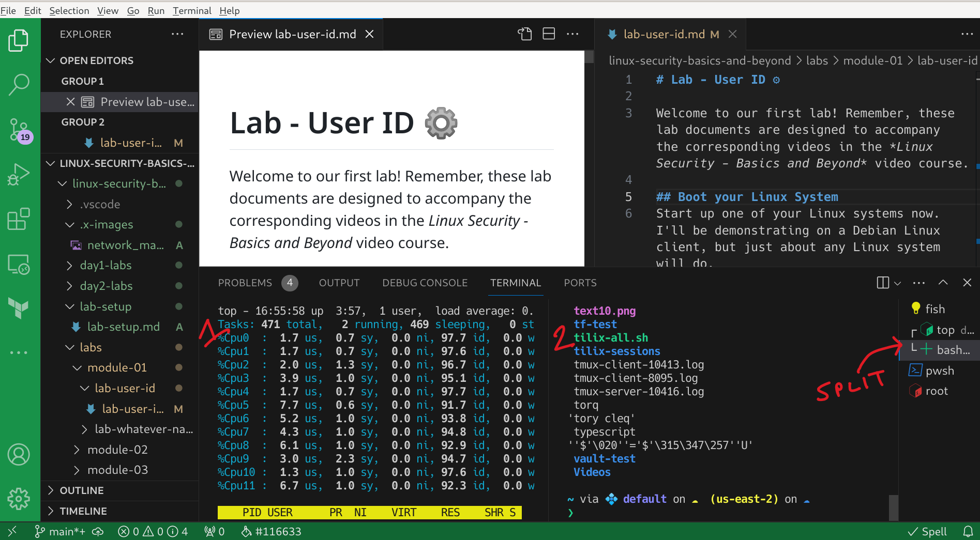Open notifications via the bell icon
980x540 pixels.
[968, 531]
